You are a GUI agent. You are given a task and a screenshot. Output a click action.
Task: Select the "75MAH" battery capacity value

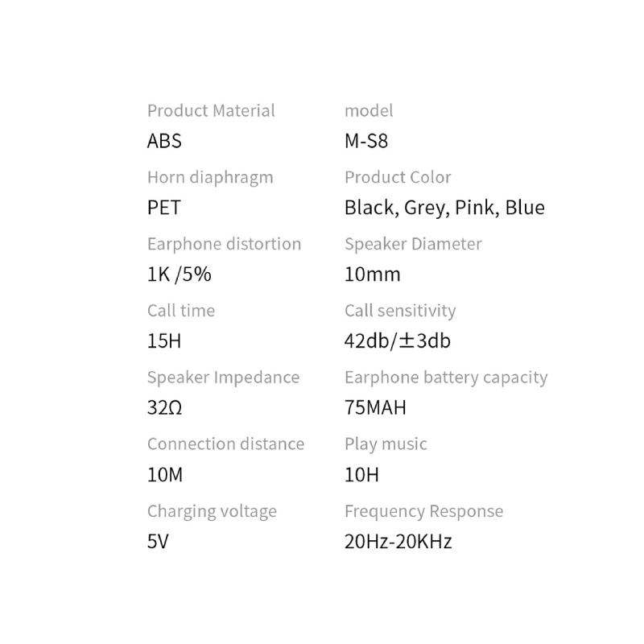[x=375, y=408]
